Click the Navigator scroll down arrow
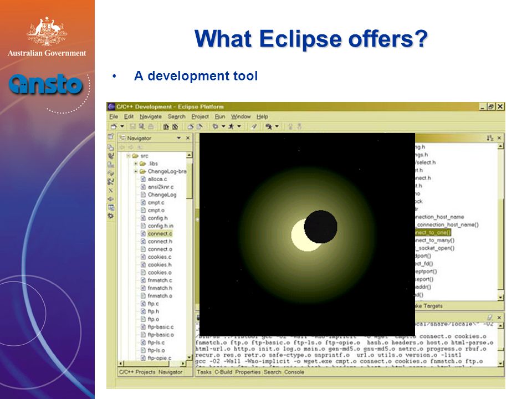This screenshot has height=399, width=532. [189, 358]
